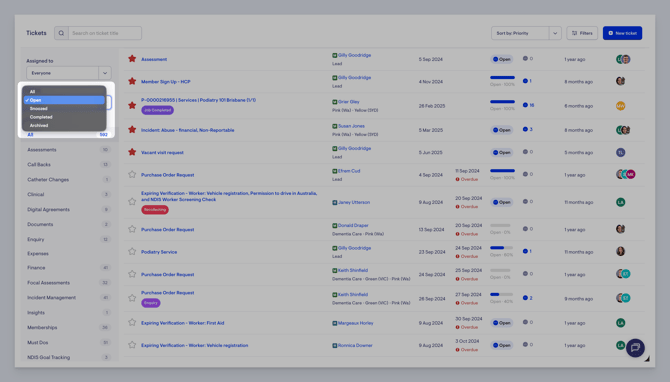Image resolution: width=670 pixels, height=382 pixels.
Task: Click the Open status badge on Assessment row
Action: (501, 59)
